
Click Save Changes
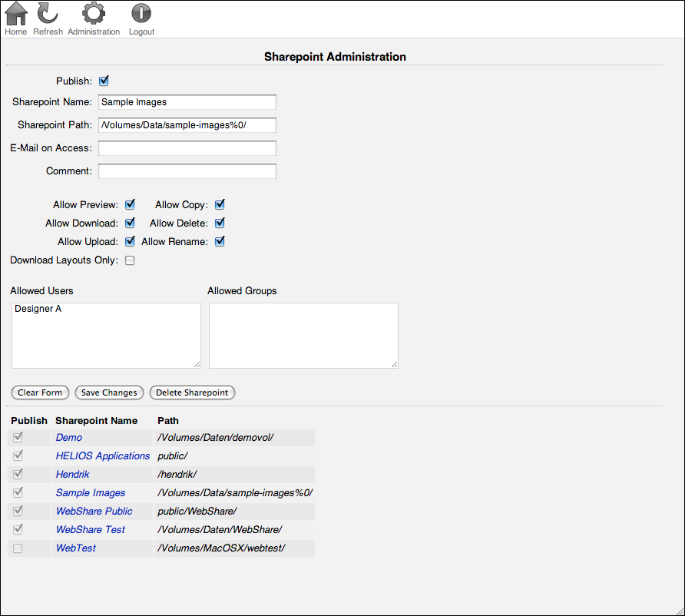coord(108,392)
